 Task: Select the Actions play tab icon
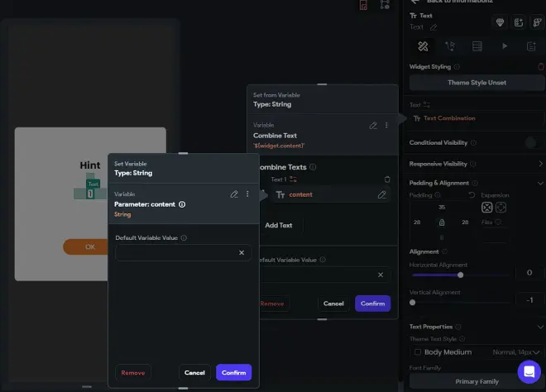pyautogui.click(x=504, y=46)
